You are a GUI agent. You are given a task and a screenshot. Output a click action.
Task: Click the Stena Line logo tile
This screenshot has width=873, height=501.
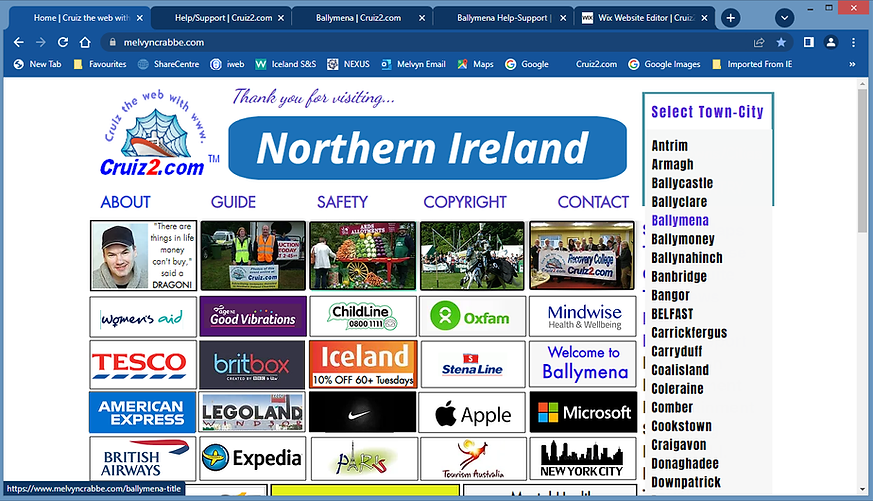[x=473, y=365]
